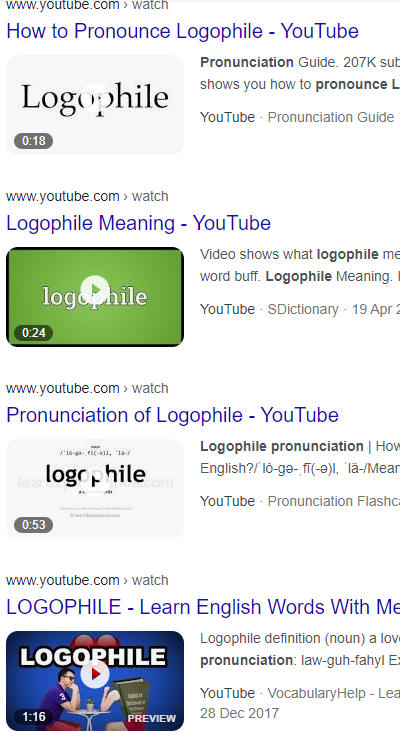Image resolution: width=400 pixels, height=733 pixels.
Task: Open the 'How to Pronounce Logophile - YouTube' link
Action: 182,32
